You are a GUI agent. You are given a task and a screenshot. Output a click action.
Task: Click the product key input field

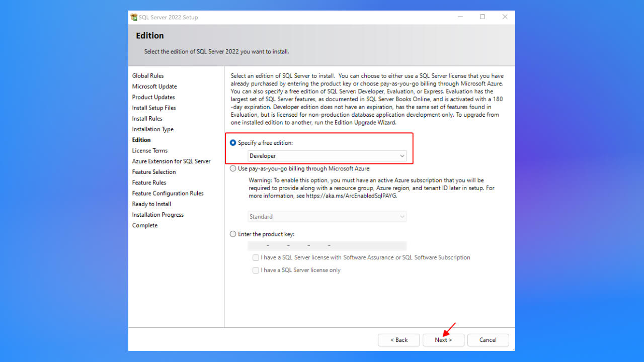coord(327,246)
